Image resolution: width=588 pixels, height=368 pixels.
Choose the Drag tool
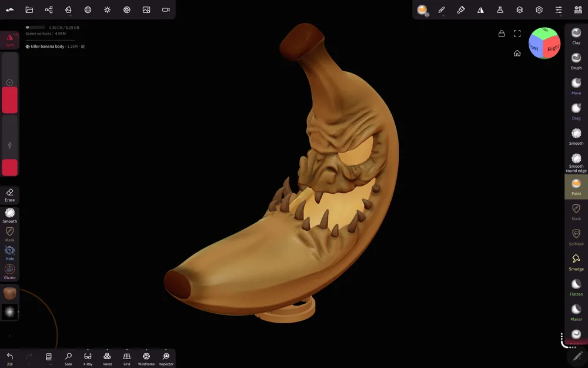[576, 111]
